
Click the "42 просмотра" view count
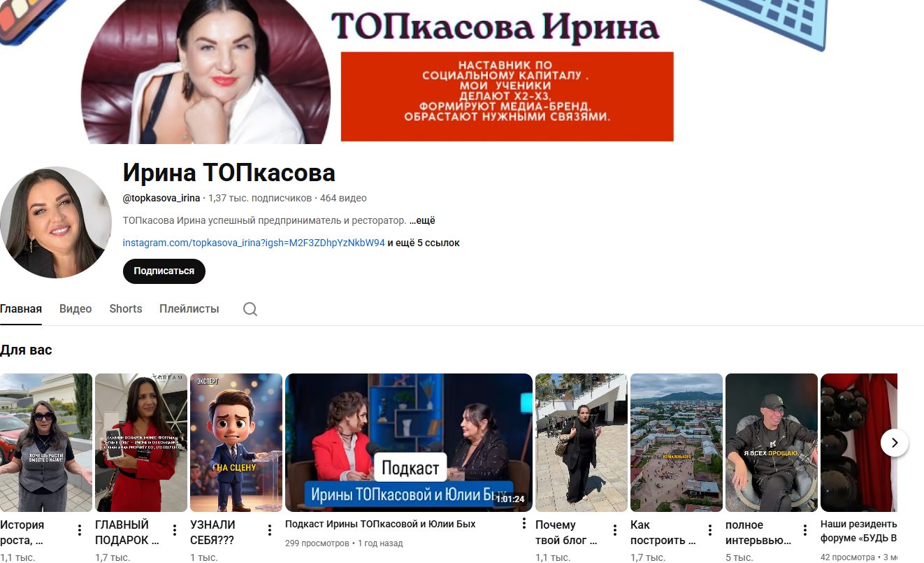coord(848,557)
